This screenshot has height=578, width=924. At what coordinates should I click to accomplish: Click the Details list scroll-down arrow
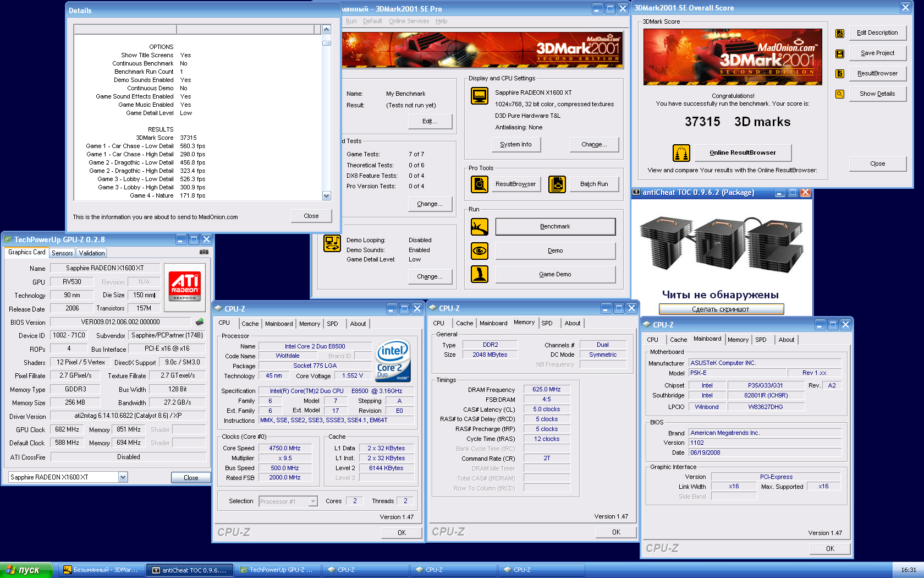[327, 196]
